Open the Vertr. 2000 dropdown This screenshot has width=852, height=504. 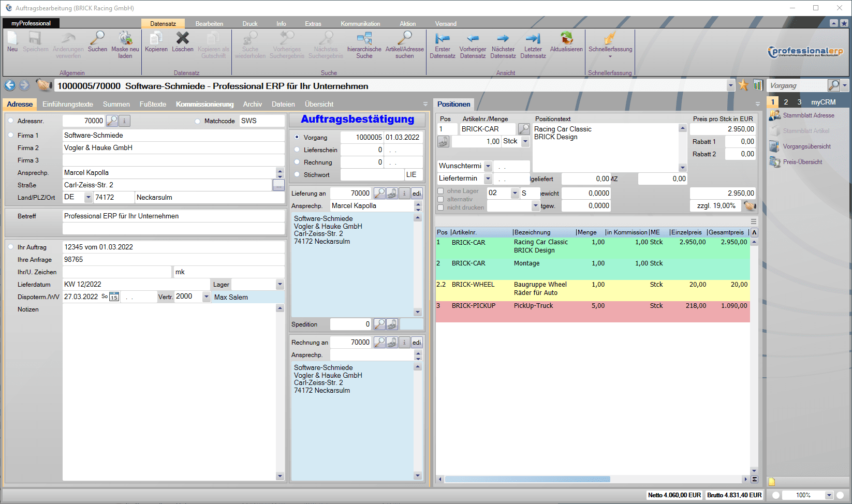point(207,297)
